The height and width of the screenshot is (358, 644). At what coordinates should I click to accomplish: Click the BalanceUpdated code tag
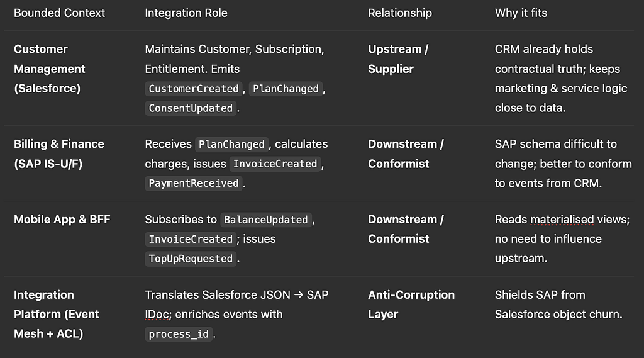pos(265,220)
